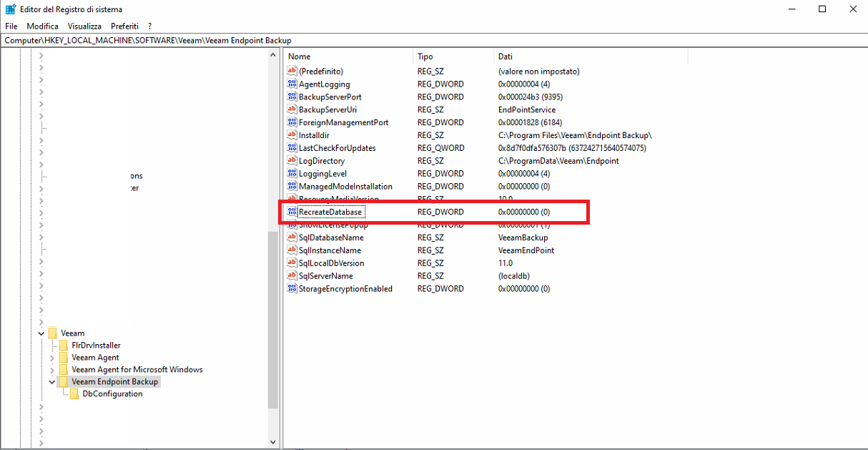
Task: Click the "C:\ProgramData\Veeam\Endpoint" data value
Action: [x=558, y=161]
